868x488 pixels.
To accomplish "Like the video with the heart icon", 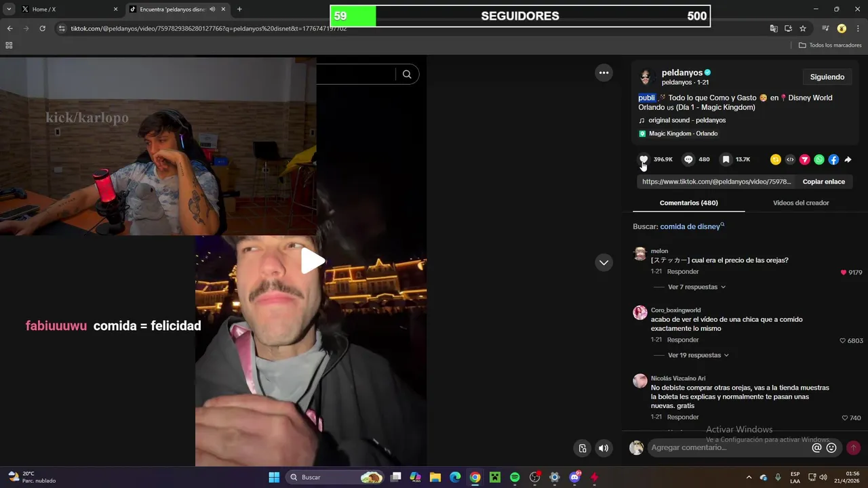I will [644, 159].
